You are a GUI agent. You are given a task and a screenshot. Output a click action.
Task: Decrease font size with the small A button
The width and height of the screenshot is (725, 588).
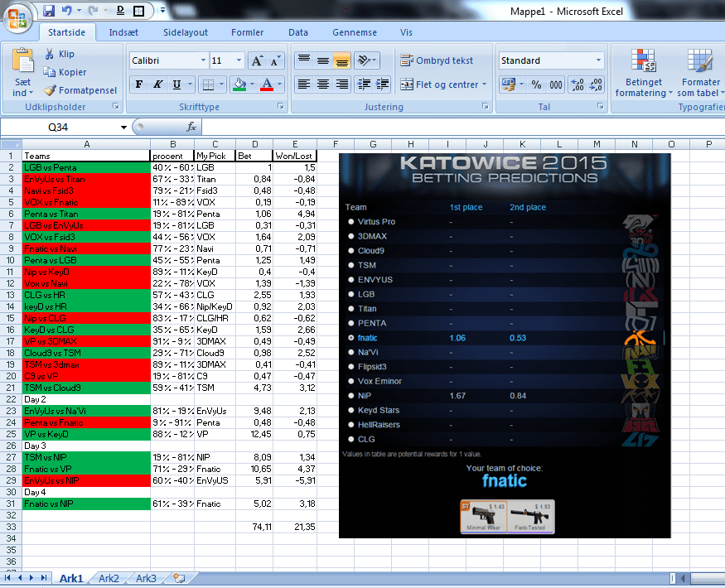[275, 60]
